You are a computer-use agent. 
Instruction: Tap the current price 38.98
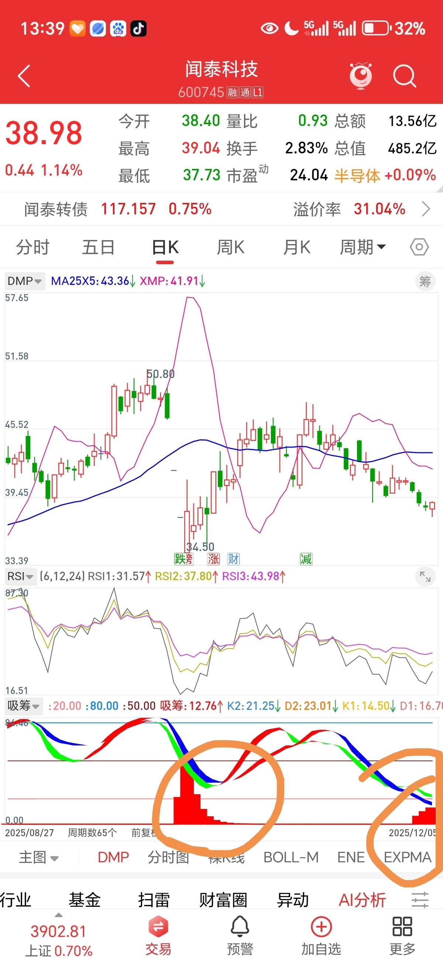click(x=44, y=133)
